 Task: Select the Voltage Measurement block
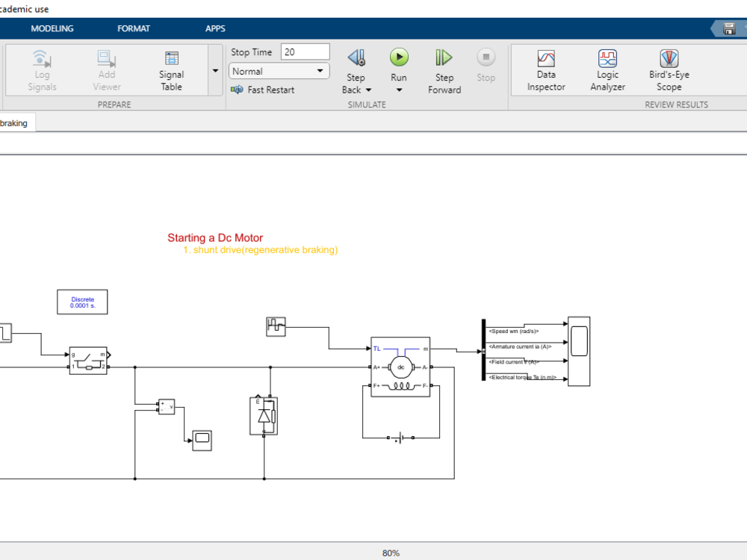click(167, 407)
